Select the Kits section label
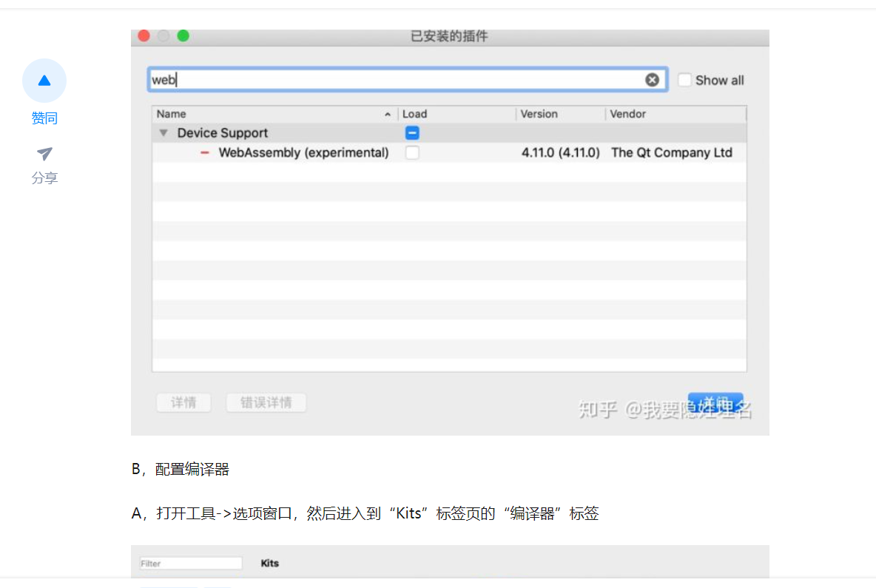Screen dimensions: 876x588 tap(270, 563)
